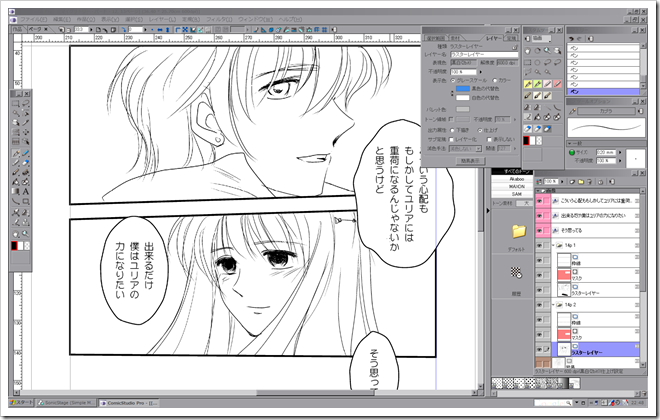This screenshot has width=660, height=420.
Task: Select the カラー radio button
Action: (495, 80)
